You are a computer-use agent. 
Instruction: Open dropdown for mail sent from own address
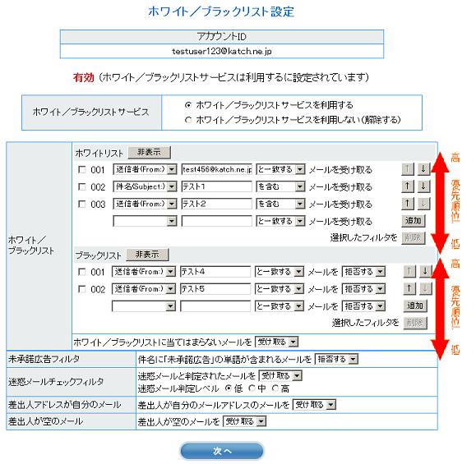click(314, 405)
